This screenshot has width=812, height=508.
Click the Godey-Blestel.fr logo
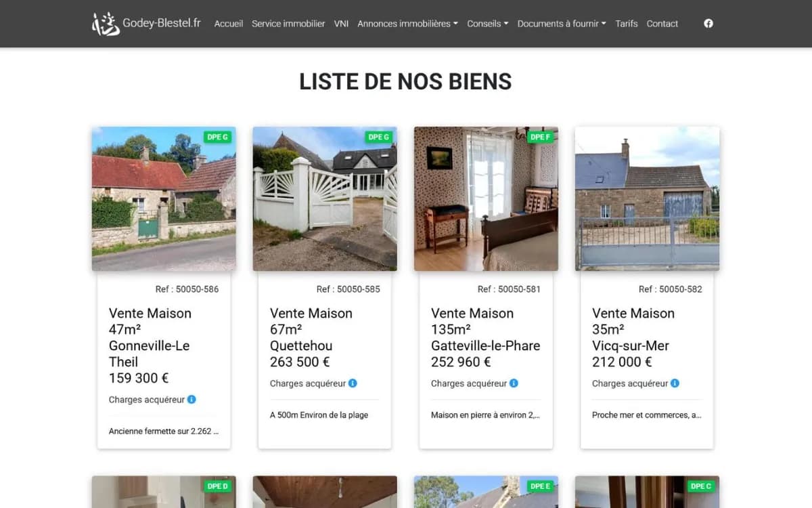[x=106, y=24]
